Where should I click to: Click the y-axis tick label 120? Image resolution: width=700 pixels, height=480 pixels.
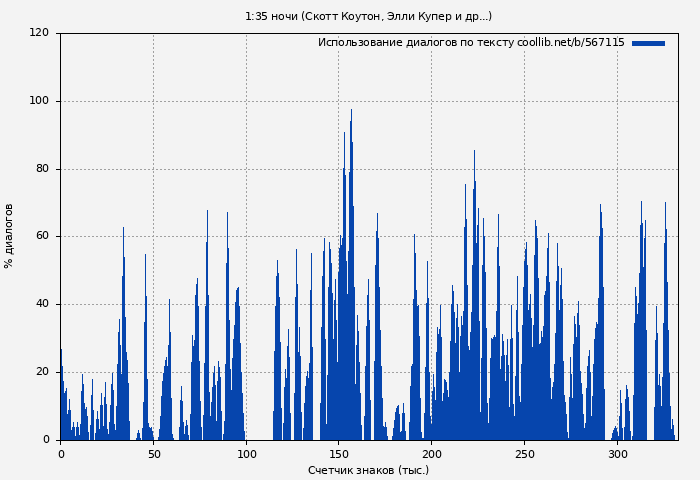click(x=39, y=33)
